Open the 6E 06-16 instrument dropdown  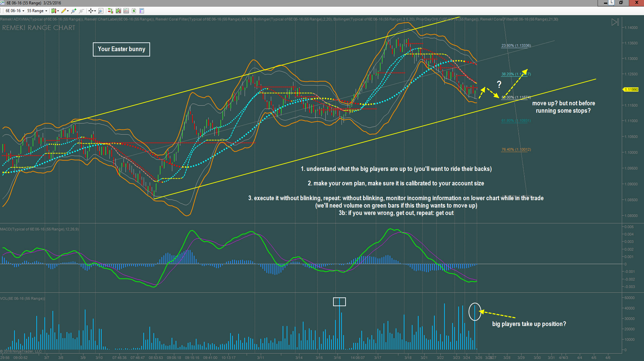point(15,11)
